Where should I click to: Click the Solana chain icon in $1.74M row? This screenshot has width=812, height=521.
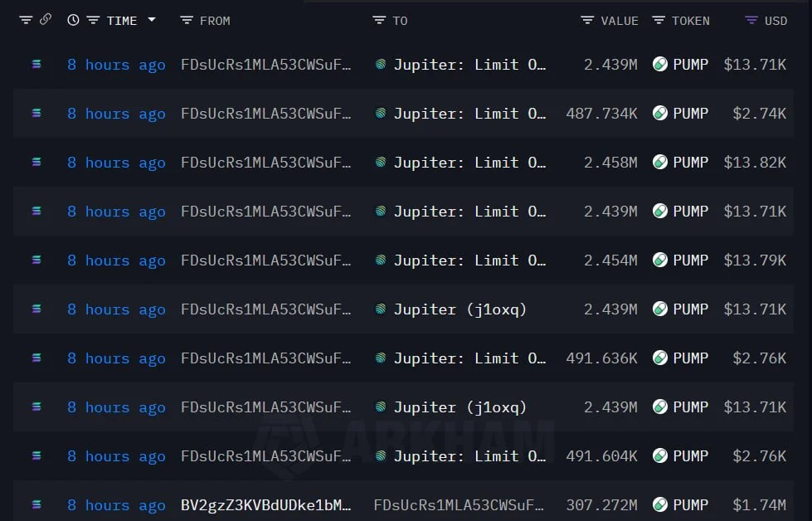coord(36,504)
